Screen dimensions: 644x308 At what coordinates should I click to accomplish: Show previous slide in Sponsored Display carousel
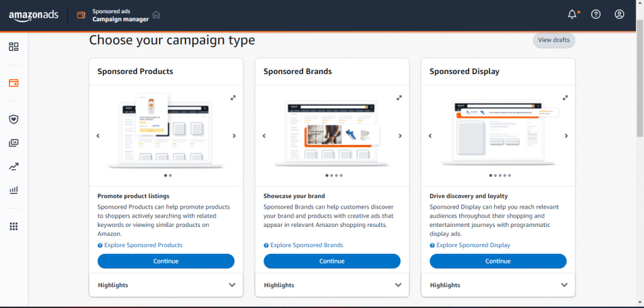[430, 136]
